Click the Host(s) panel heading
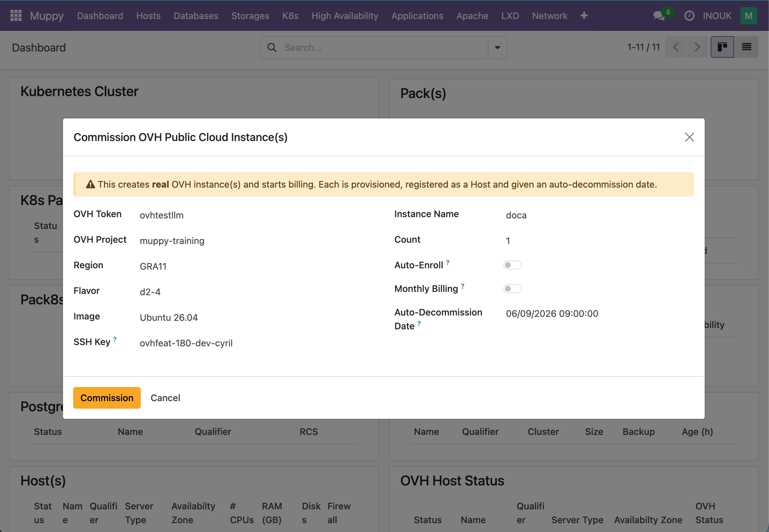This screenshot has width=769, height=532. click(x=43, y=481)
